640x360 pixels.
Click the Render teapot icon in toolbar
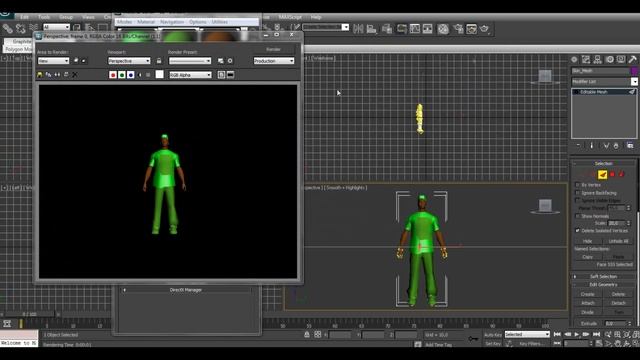tap(484, 29)
